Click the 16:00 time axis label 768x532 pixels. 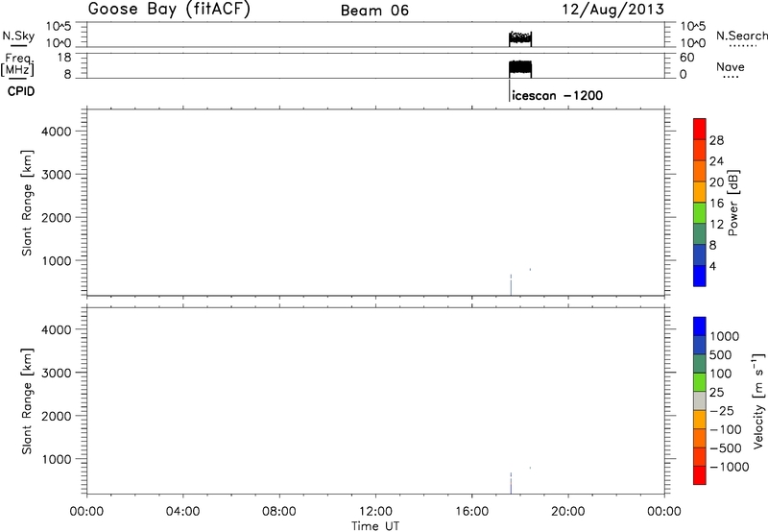471,512
